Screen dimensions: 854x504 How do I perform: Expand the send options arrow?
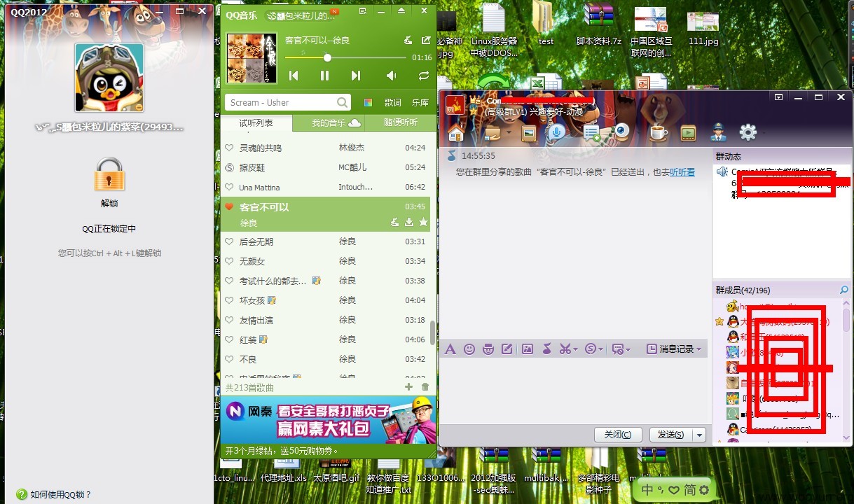[x=699, y=435]
